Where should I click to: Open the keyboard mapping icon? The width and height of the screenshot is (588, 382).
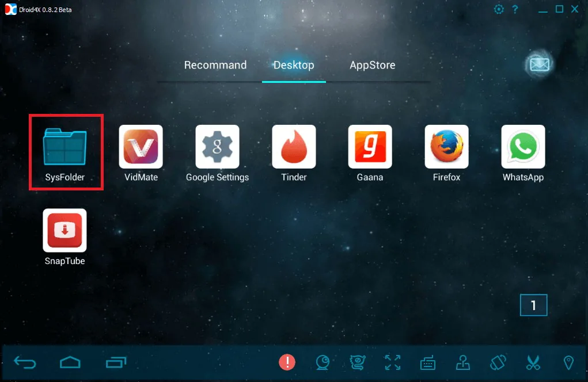(x=428, y=362)
